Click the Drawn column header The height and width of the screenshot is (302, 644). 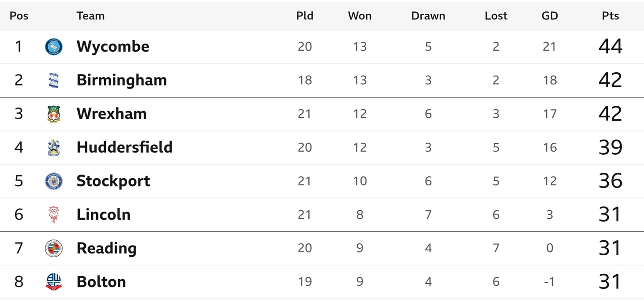428,16
